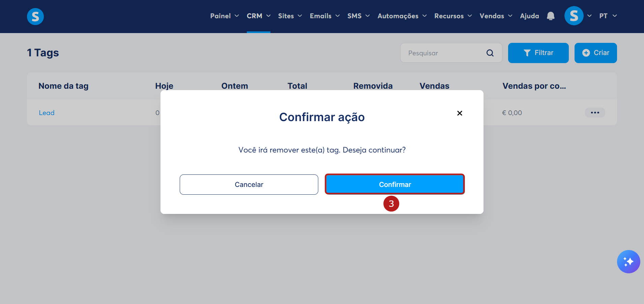Open the Lead tag link
This screenshot has width=644, height=304.
47,113
